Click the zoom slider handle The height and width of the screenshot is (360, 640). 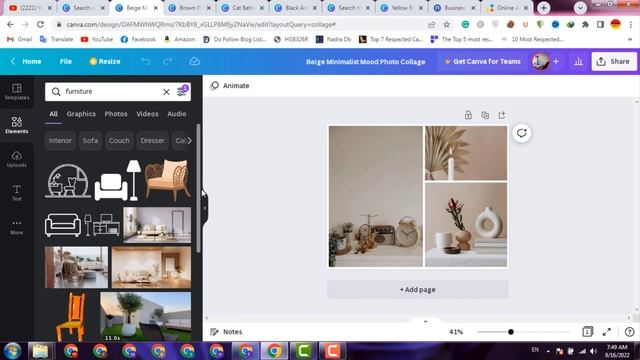[x=511, y=332]
